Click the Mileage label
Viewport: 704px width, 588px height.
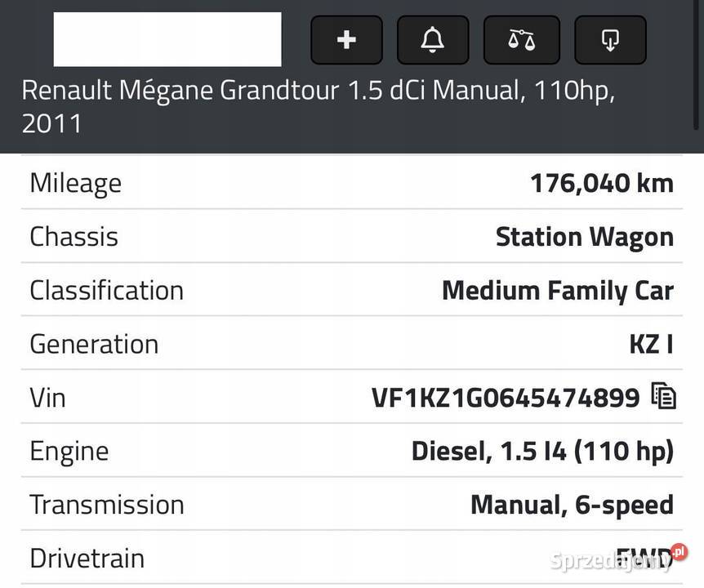[75, 183]
